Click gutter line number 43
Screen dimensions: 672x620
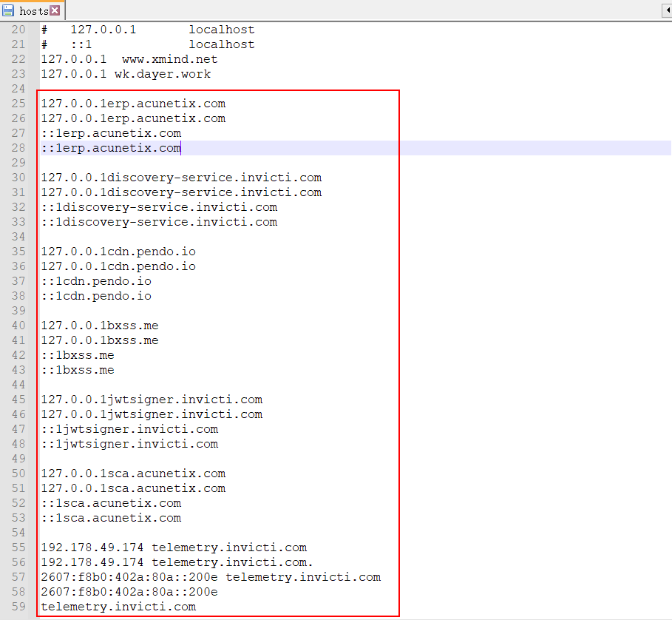(x=18, y=370)
